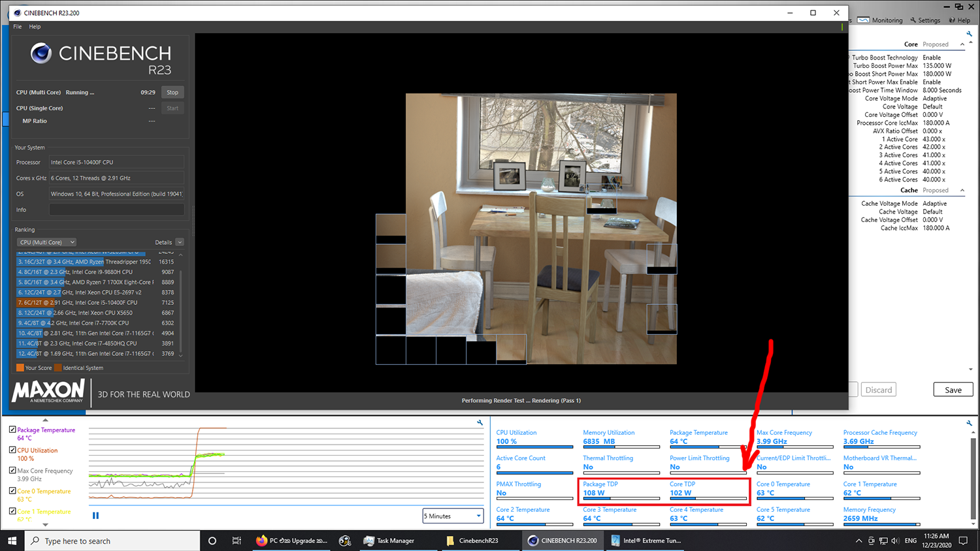980x551 pixels.
Task: Collapse the Cache section chevron
Action: click(962, 191)
